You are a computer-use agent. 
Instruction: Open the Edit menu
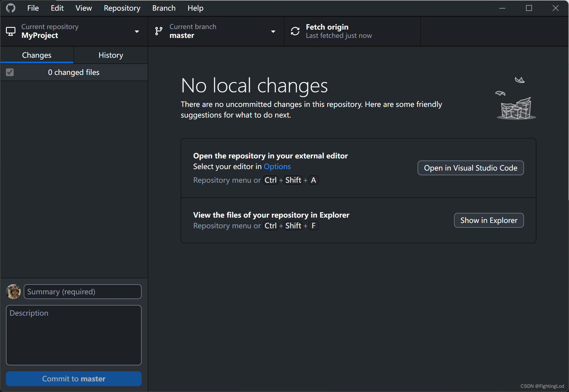click(57, 8)
